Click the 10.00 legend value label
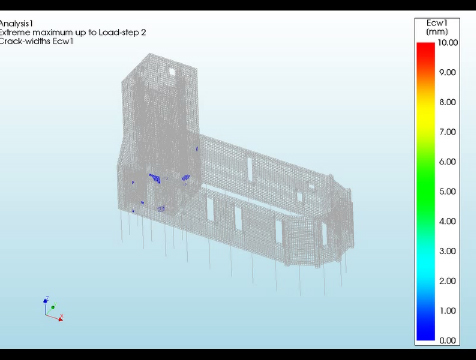 (448, 42)
